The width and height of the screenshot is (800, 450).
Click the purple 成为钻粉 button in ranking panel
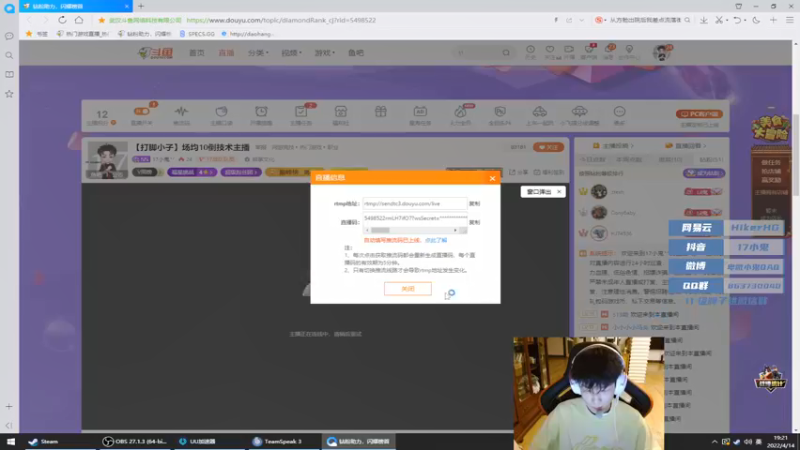[704, 173]
